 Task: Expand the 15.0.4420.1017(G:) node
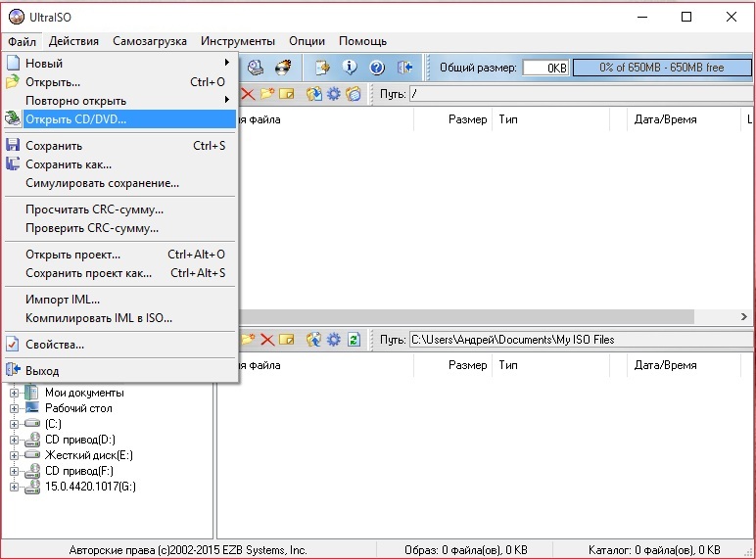[14, 487]
